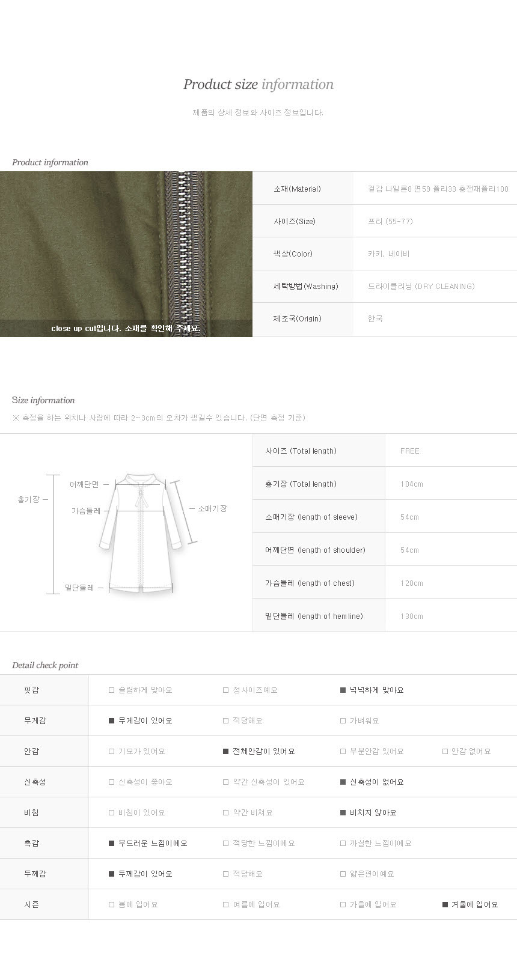The image size is (517, 980).
Task: Check the 슬림하게 맞아요 checkbox
Action: click(111, 690)
